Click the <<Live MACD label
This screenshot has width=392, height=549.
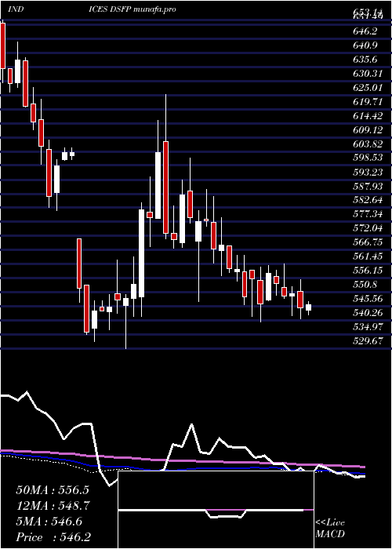(x=330, y=528)
